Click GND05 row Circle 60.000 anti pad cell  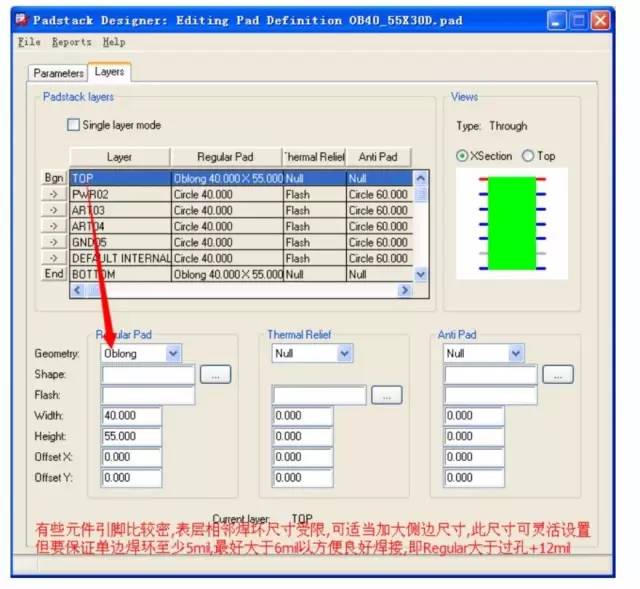click(380, 242)
